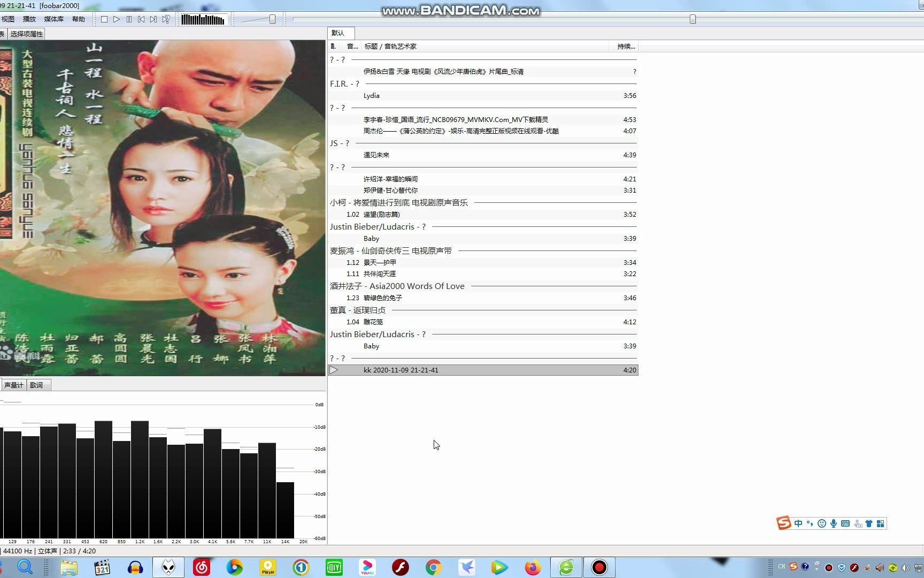
Task: Toggle Sogou punctuation mode button
Action: pos(810,523)
